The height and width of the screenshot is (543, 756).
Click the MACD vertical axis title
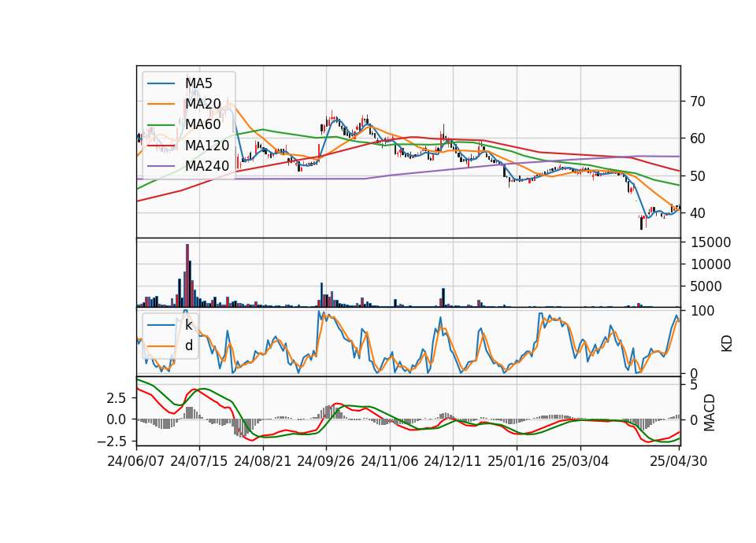(710, 412)
